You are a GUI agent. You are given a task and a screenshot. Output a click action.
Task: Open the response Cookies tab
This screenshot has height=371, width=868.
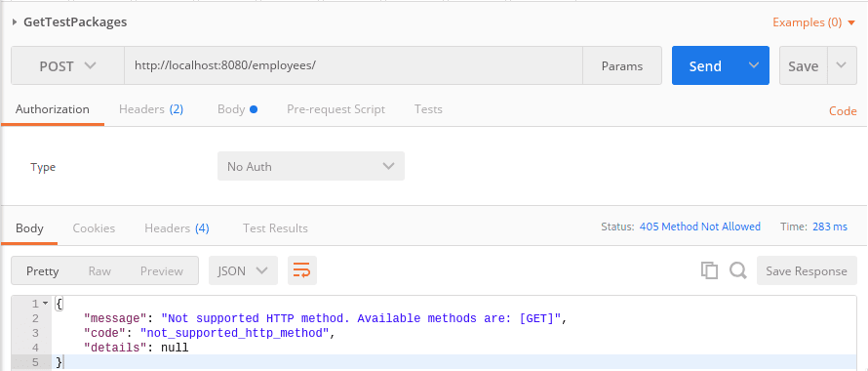coord(94,227)
